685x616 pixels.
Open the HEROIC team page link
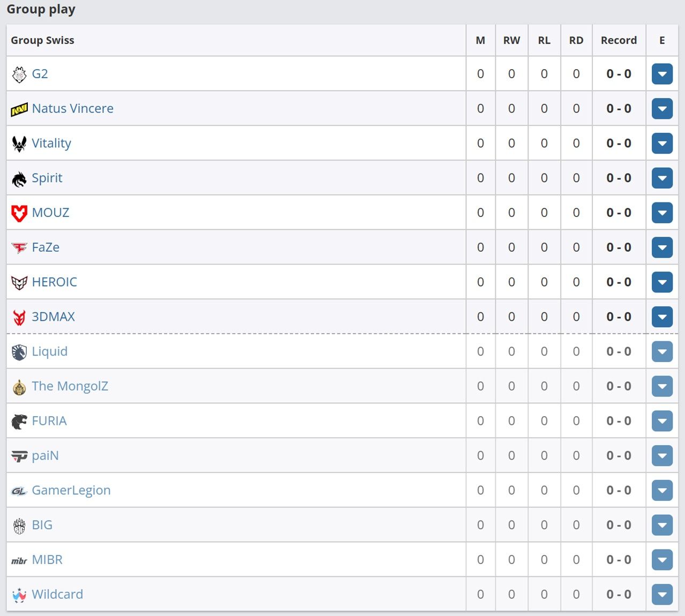54,282
